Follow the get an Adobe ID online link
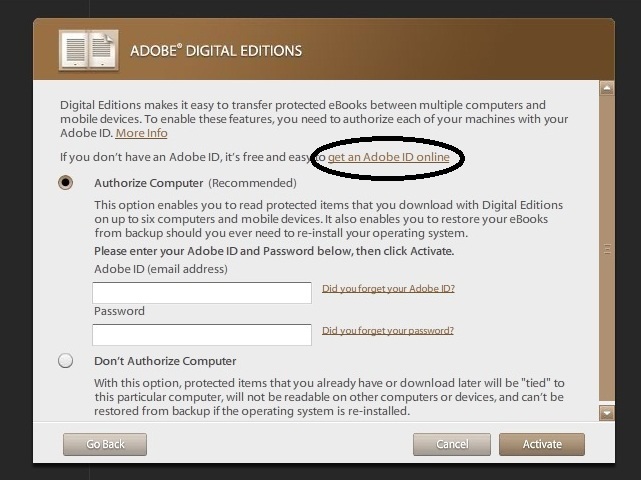641x480 pixels. [388, 157]
